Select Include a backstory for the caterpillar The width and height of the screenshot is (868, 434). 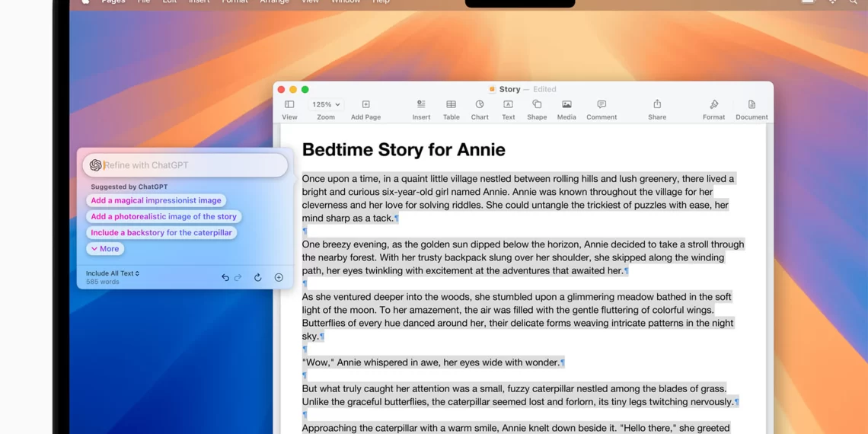click(161, 233)
